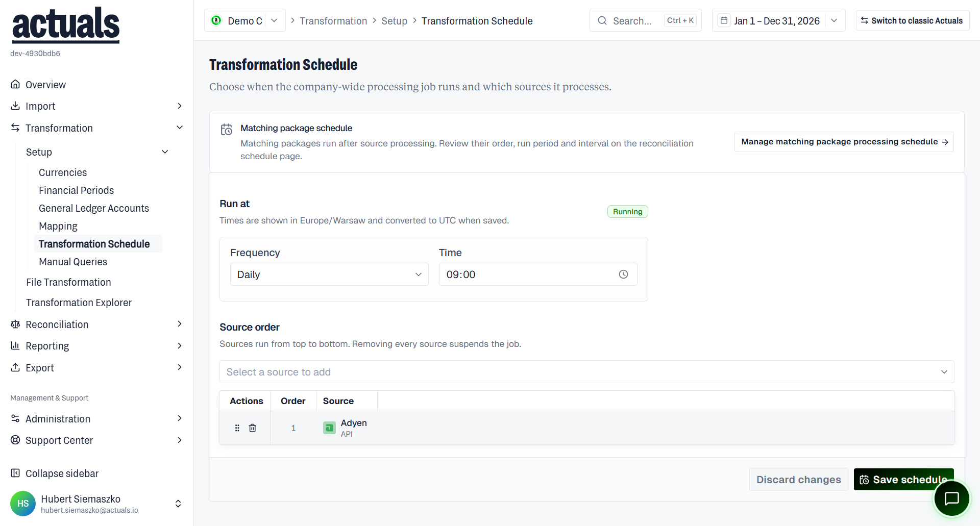
Task: Click the Reporting bar chart icon
Action: click(x=15, y=345)
